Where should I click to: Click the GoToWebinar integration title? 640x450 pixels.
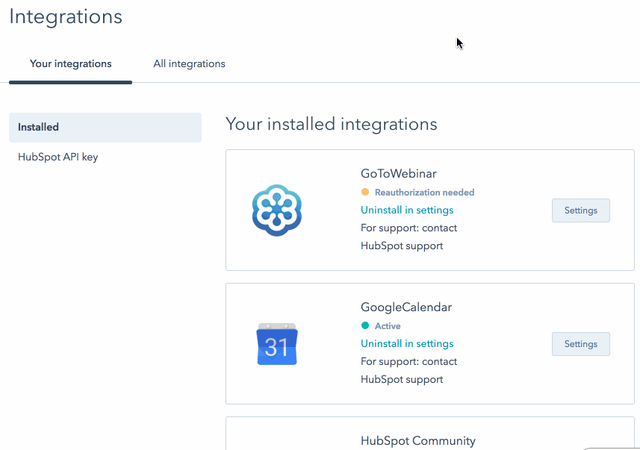(398, 174)
